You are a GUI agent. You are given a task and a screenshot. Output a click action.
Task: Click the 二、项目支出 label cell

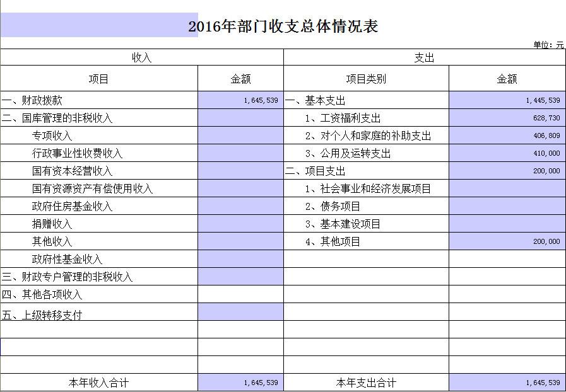366,171
